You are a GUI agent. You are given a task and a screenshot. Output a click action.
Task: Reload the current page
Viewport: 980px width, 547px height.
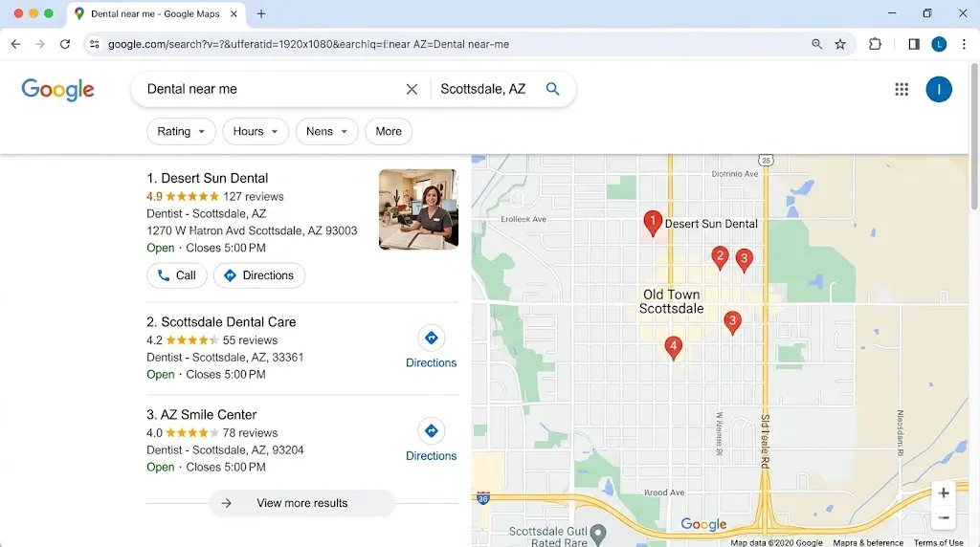point(65,44)
